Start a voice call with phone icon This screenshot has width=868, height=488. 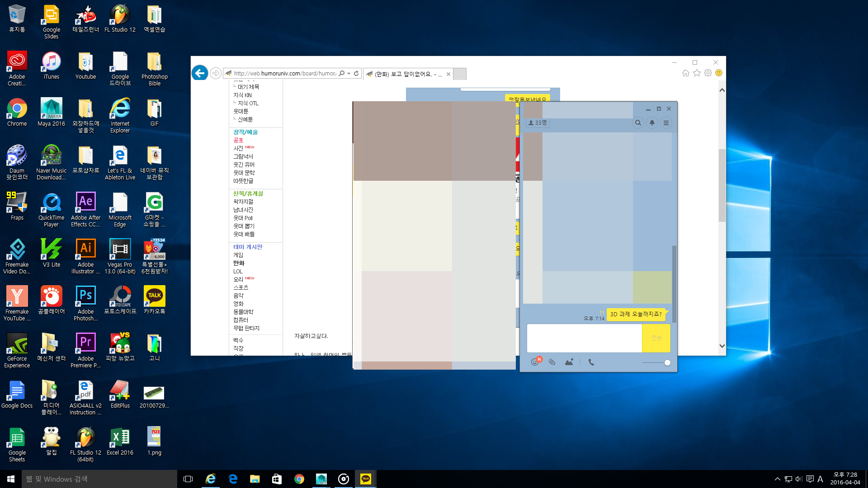(x=591, y=362)
